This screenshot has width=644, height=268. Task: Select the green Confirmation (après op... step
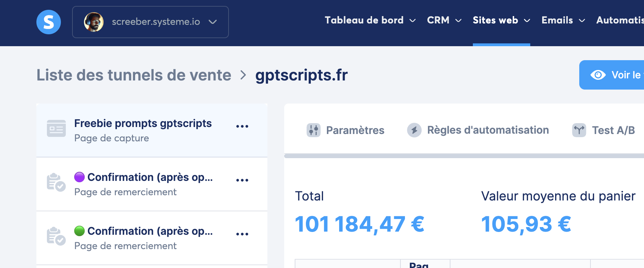pos(152,238)
